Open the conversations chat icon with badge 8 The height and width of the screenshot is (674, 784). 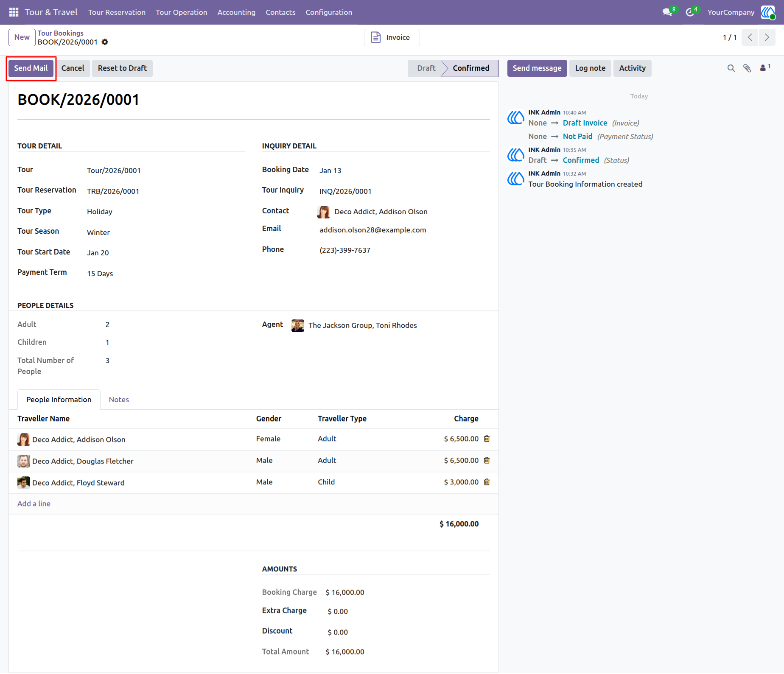pyautogui.click(x=668, y=12)
